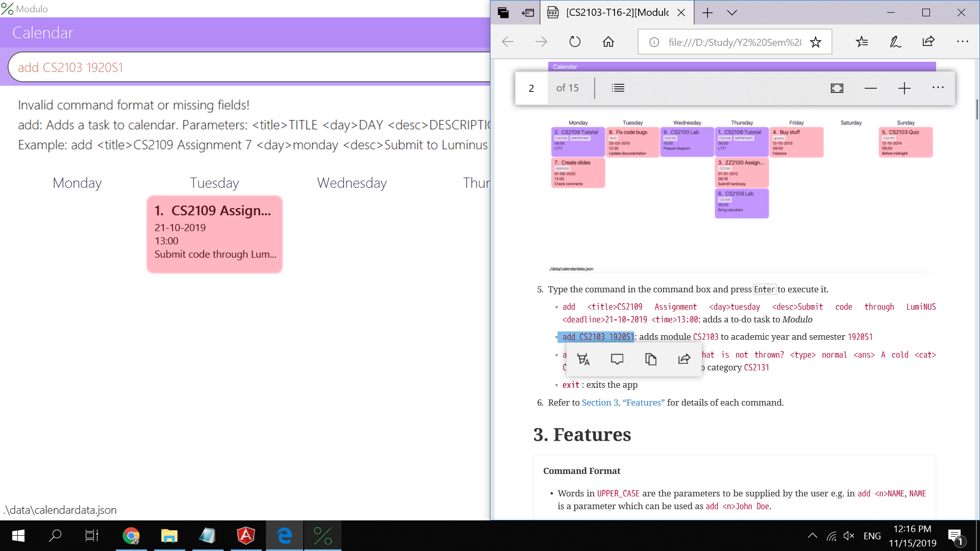Follow the Section 3 Features link
Viewport: 980px width, 551px height.
pyautogui.click(x=623, y=403)
